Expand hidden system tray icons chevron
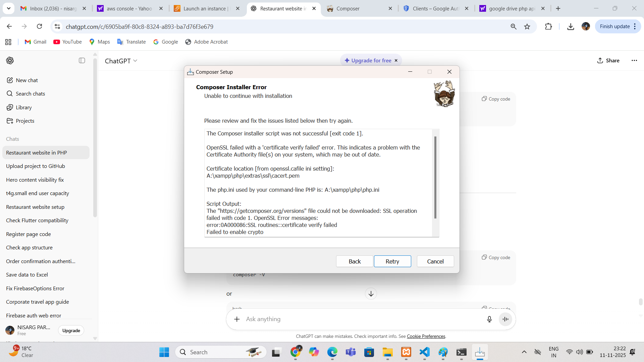Viewport: 644px width, 362px height. pyautogui.click(x=524, y=352)
